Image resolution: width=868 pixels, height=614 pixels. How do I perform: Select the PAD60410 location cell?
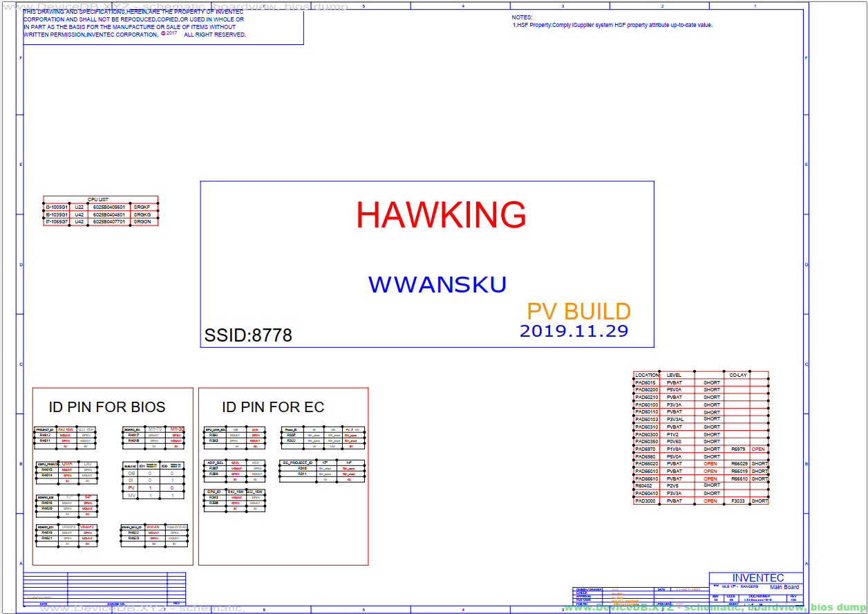click(646, 494)
